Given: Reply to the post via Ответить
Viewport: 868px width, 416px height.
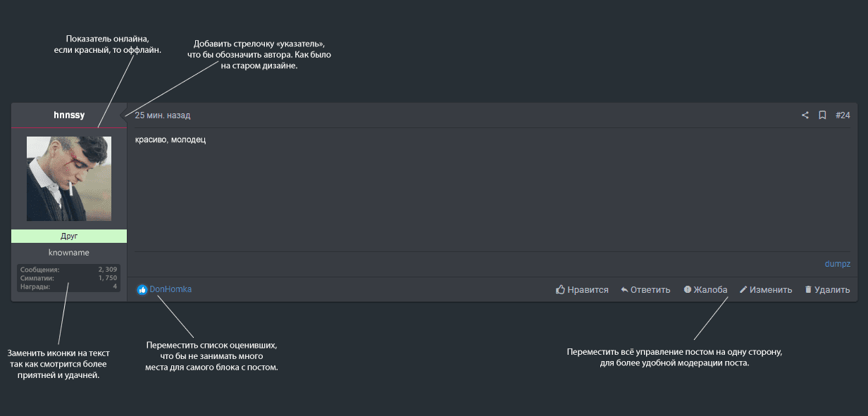Looking at the screenshot, I should click(645, 289).
